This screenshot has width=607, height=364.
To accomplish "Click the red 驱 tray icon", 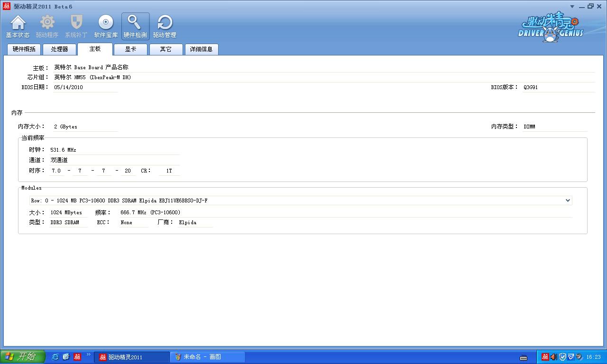I will [x=545, y=357].
